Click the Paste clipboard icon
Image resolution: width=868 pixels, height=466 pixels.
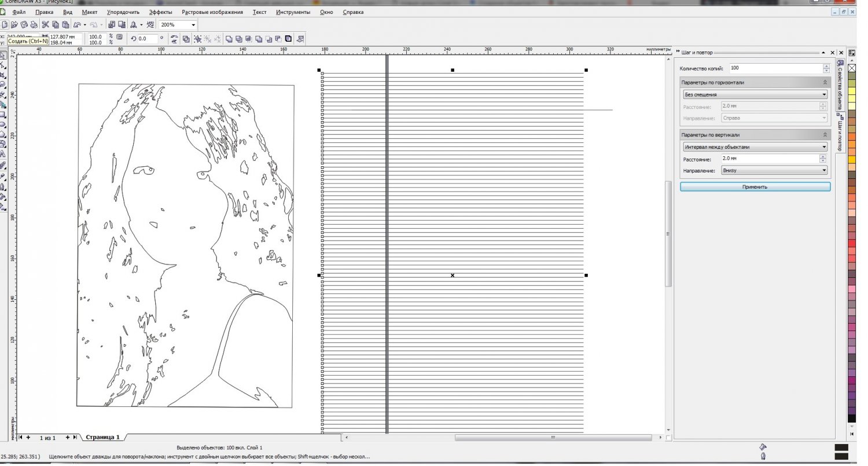pyautogui.click(x=65, y=25)
